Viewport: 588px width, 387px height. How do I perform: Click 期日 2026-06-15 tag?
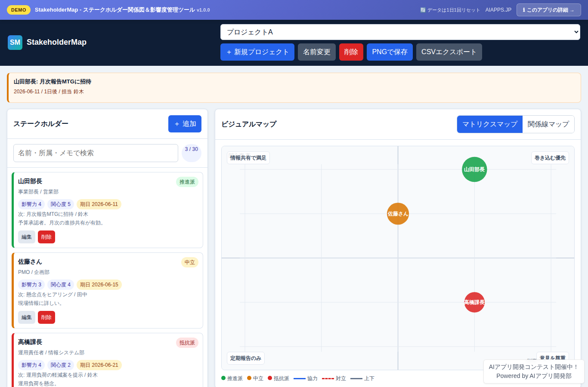click(x=99, y=285)
